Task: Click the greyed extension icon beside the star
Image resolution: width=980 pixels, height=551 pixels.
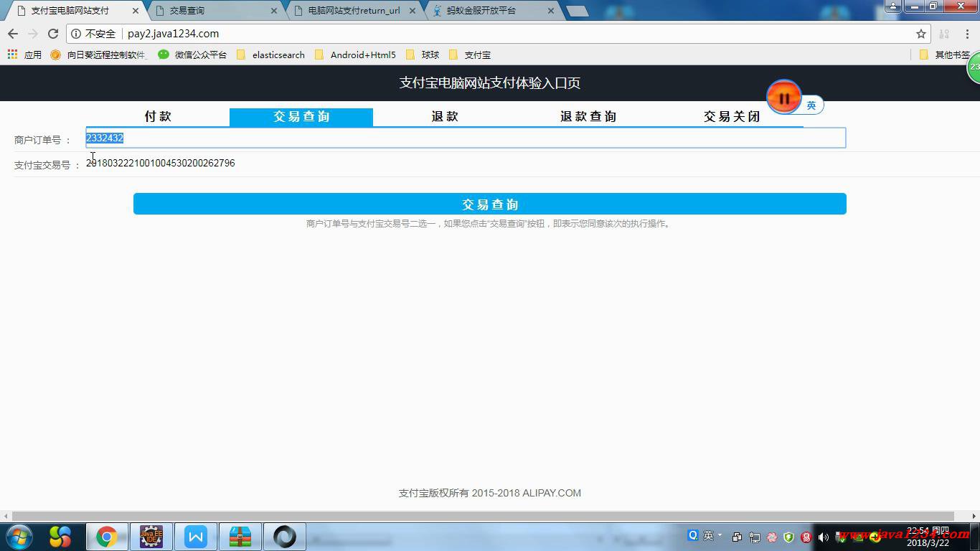Action: [x=944, y=34]
